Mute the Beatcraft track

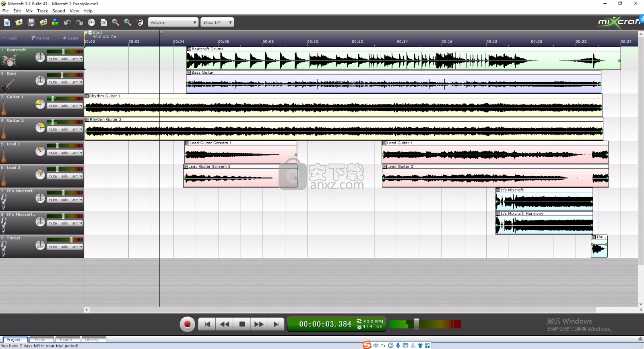tap(53, 59)
